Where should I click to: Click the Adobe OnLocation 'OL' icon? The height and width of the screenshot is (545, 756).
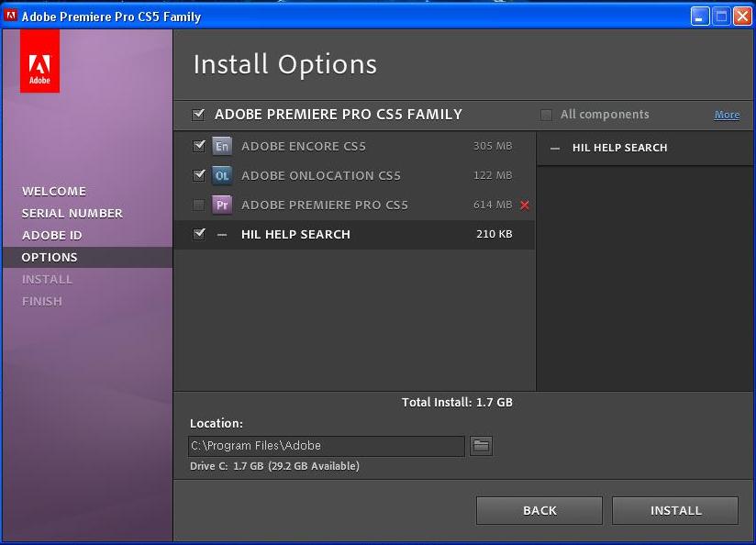[222, 175]
